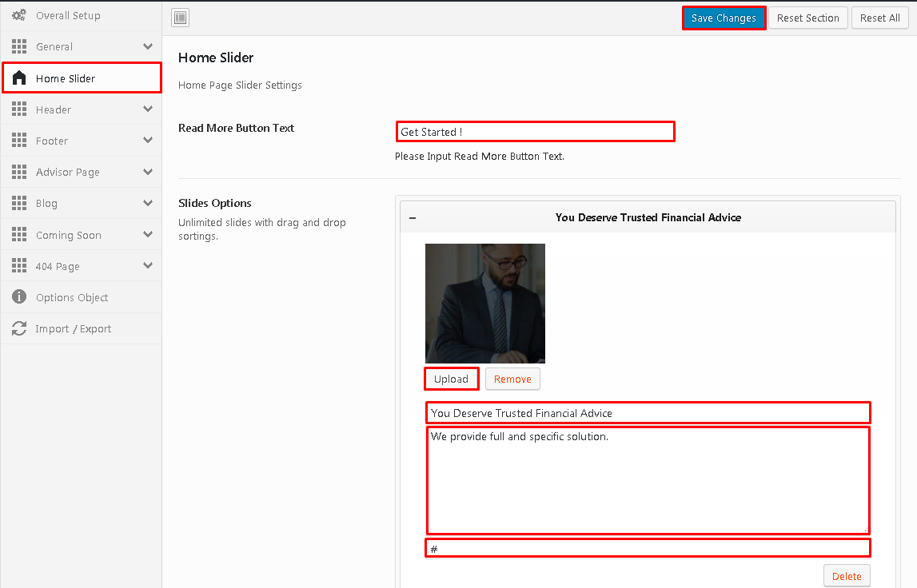Expand the Advisor Page chevron
Viewport: 917px width, 588px height.
tap(147, 172)
